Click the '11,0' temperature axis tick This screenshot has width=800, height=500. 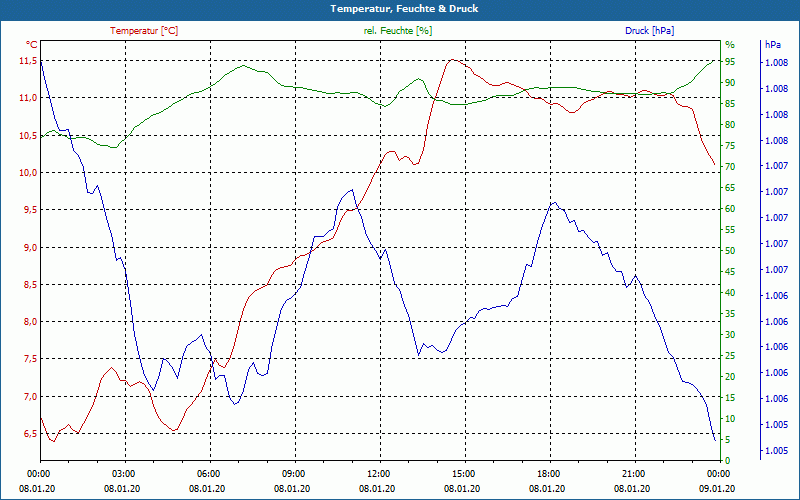[28, 98]
